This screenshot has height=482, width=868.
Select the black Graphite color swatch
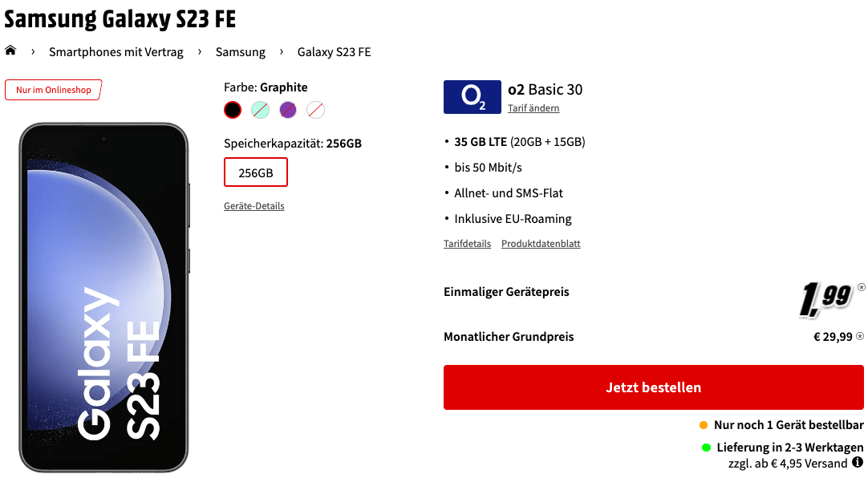[x=233, y=110]
